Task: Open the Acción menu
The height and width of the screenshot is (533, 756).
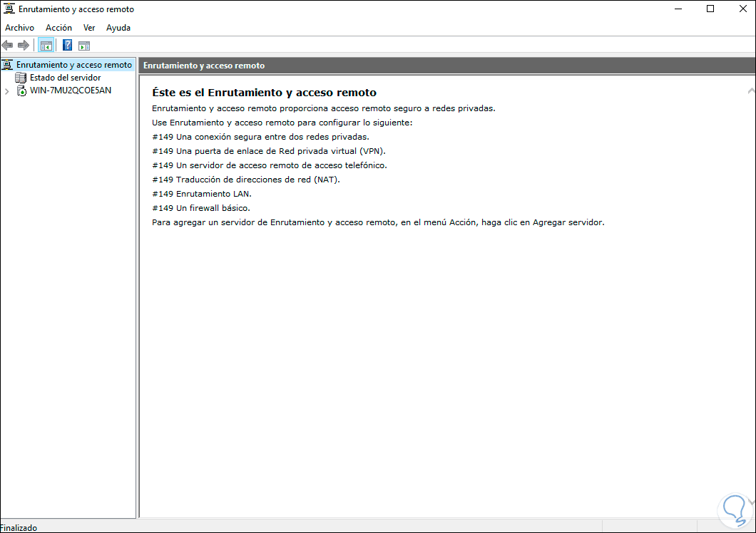Action: point(58,28)
